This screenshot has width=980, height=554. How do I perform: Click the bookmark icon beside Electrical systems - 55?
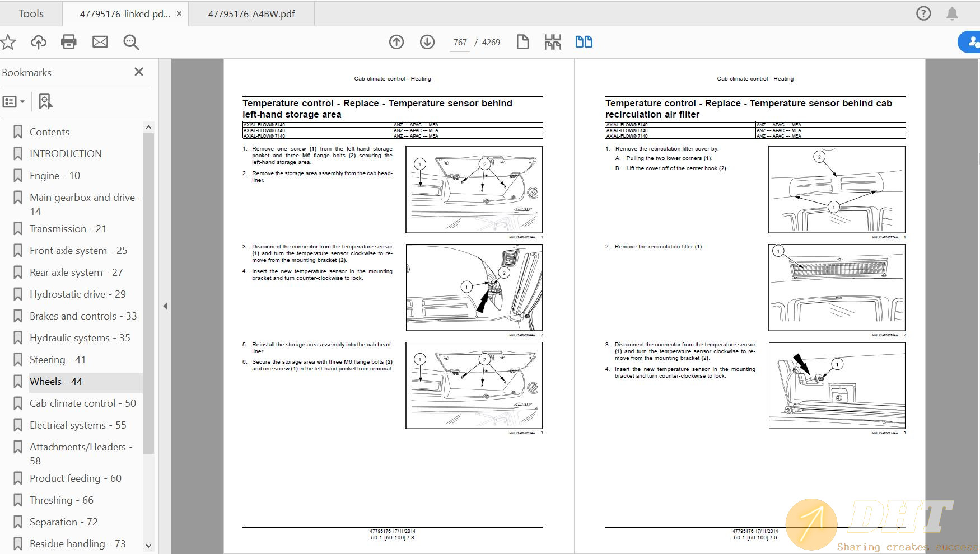coord(18,425)
